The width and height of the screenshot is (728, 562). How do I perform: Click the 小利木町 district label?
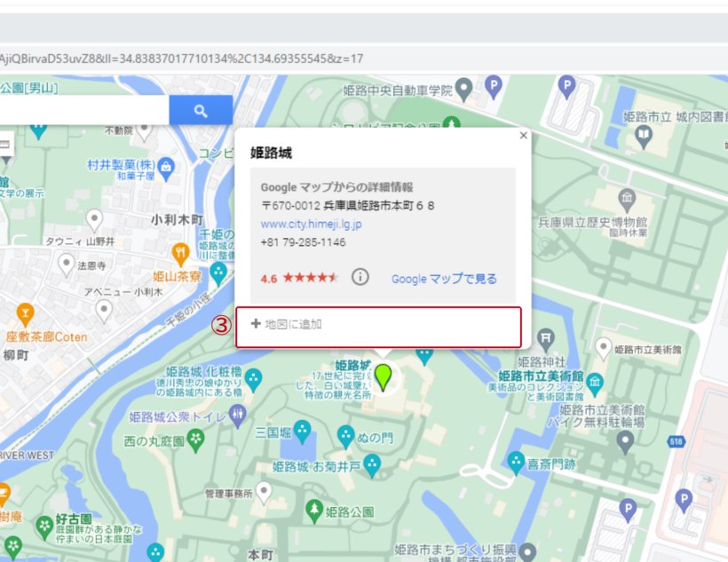pos(177,219)
